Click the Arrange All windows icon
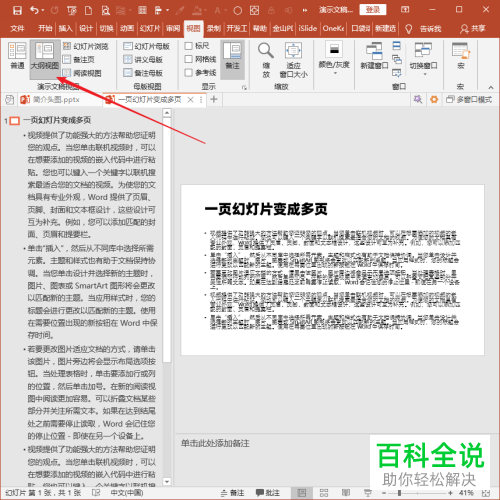This screenshot has height=500, width=500. 397,46
